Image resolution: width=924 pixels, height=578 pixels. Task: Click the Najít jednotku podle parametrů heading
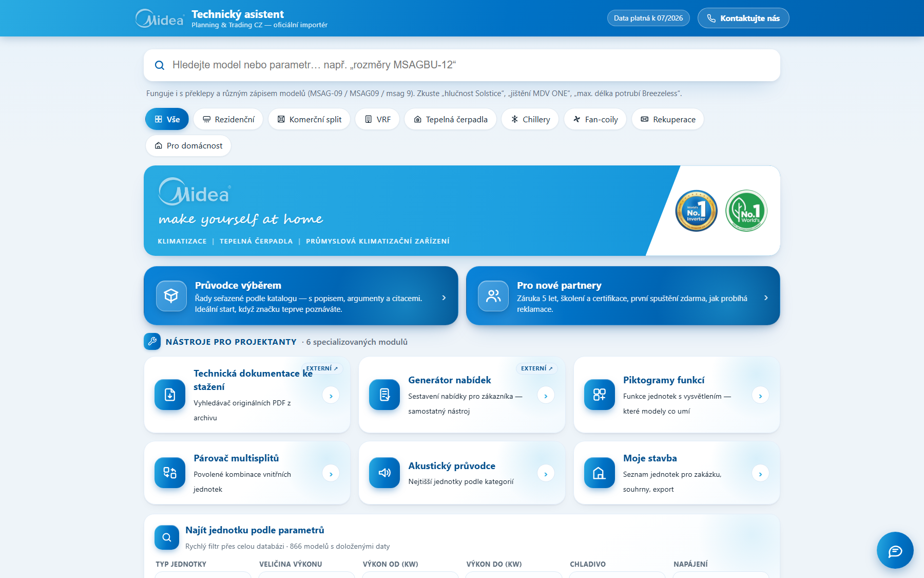pos(255,530)
